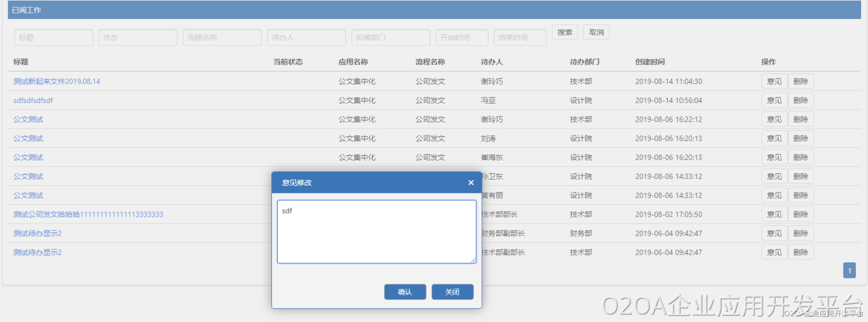Screen dimensions: 868x322
Task: Open the 测试新起来文件2019.08.14 link
Action: (57, 82)
